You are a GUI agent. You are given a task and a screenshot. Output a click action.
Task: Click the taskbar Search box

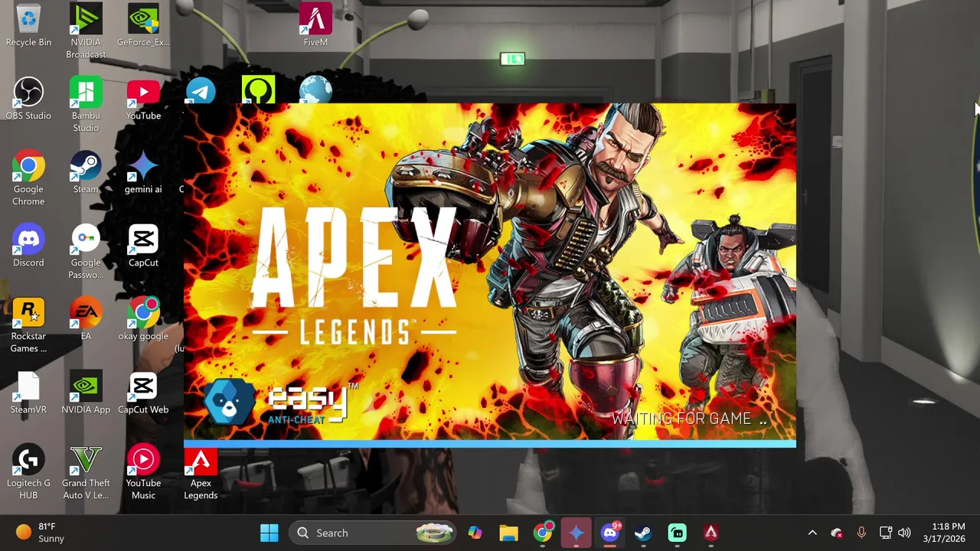374,533
